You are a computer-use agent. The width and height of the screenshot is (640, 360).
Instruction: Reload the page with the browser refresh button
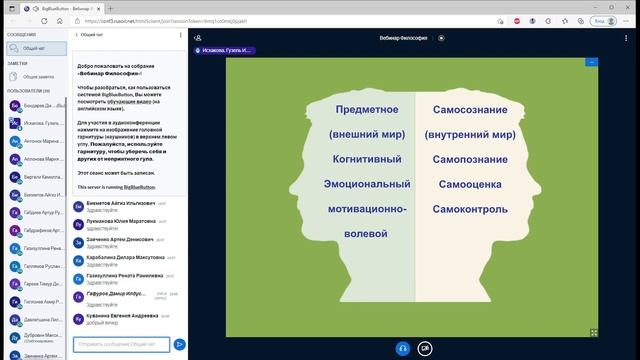[44, 21]
